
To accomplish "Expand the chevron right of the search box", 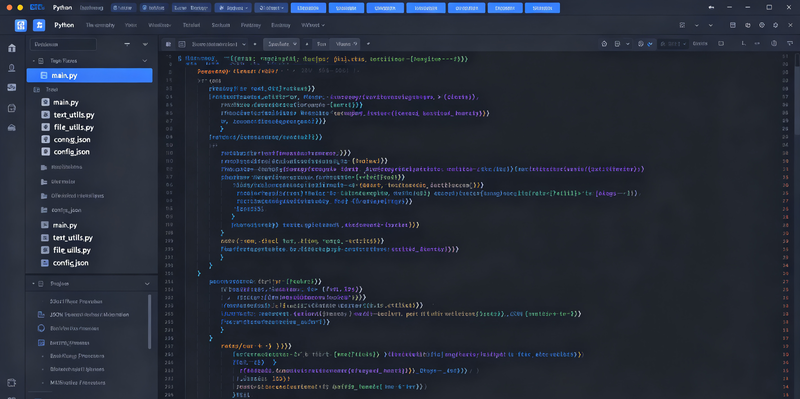I will (x=145, y=44).
